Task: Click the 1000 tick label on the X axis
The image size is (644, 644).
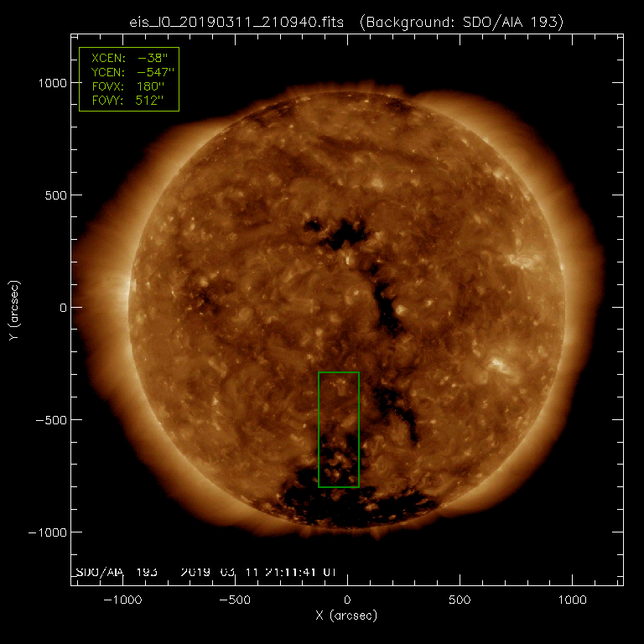Action: [571, 600]
